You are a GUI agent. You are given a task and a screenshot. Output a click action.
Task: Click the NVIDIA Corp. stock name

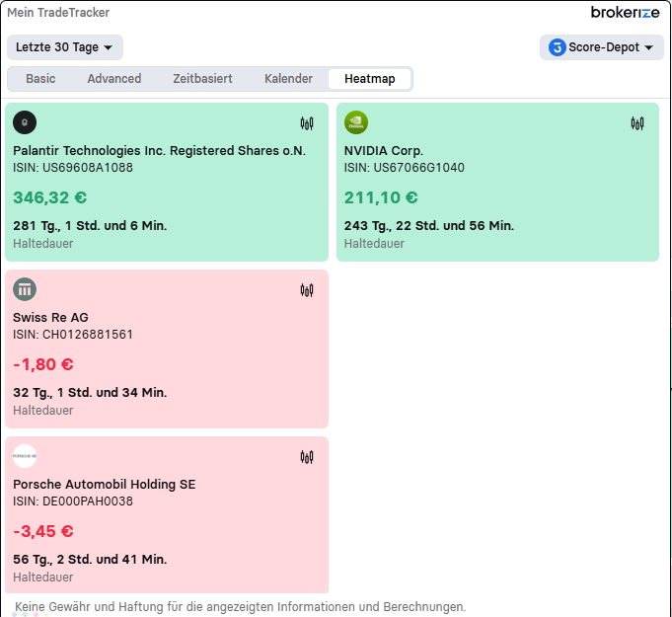383,151
